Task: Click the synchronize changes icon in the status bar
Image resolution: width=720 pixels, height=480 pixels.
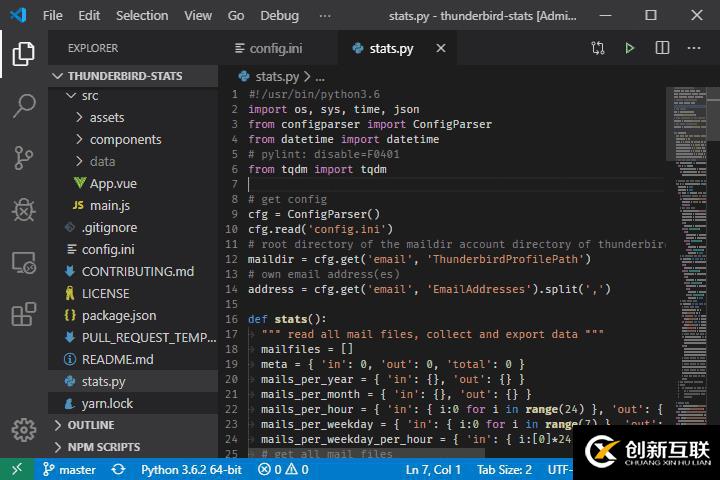Action: pyautogui.click(x=118, y=469)
